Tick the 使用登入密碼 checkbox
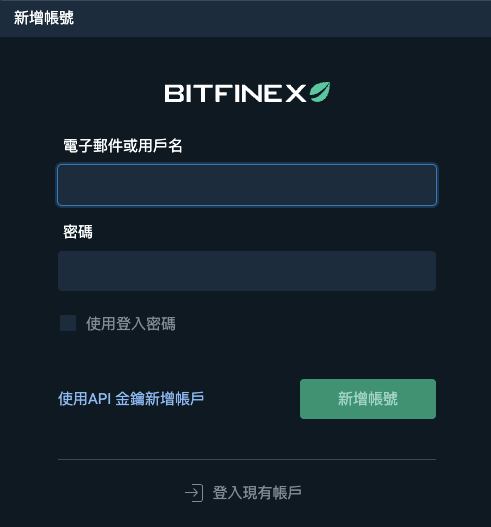The width and height of the screenshot is (491, 527). pyautogui.click(x=68, y=323)
